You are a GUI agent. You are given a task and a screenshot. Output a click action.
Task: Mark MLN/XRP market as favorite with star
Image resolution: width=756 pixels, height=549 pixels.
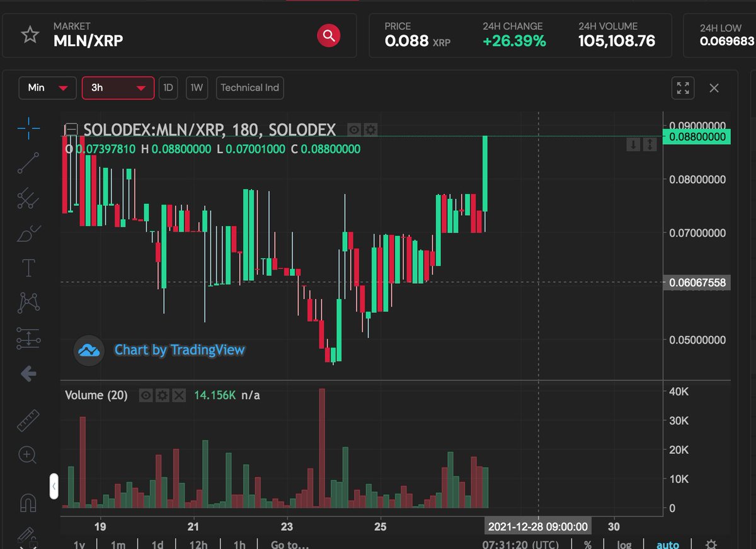(30, 35)
